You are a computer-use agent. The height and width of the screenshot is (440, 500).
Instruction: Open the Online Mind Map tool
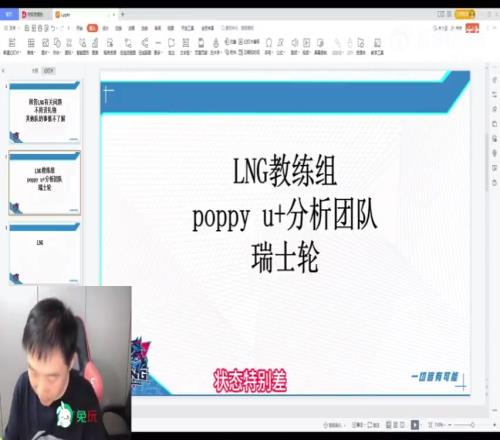click(145, 43)
